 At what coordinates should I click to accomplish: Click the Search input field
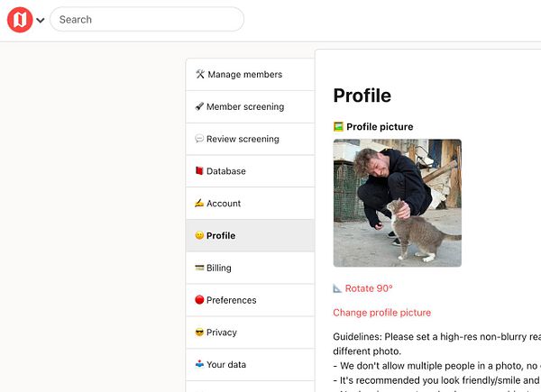coord(147,20)
